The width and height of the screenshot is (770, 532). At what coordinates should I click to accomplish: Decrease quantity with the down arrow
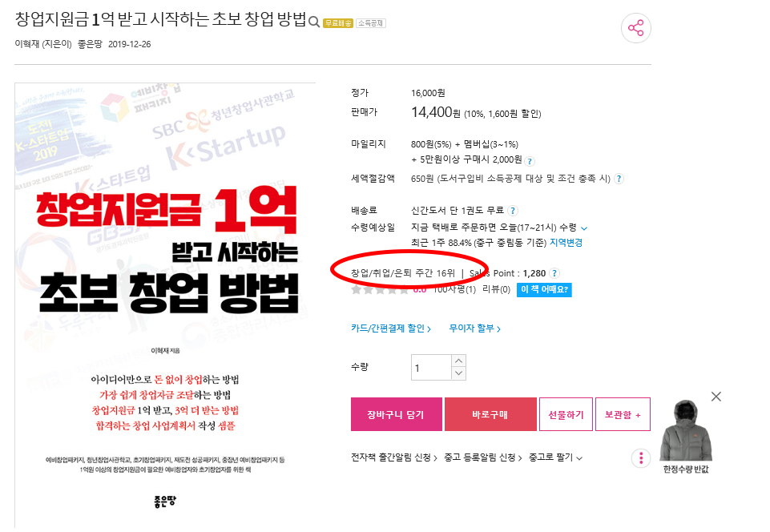click(x=458, y=373)
